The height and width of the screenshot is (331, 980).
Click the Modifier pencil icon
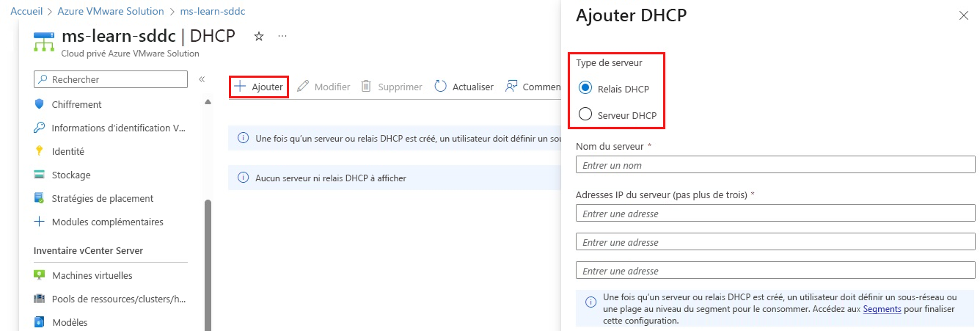(x=303, y=87)
